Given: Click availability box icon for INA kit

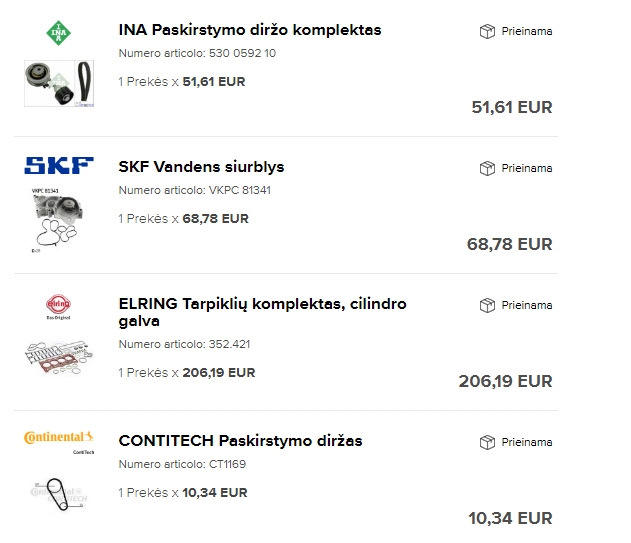Looking at the screenshot, I should coord(487,31).
